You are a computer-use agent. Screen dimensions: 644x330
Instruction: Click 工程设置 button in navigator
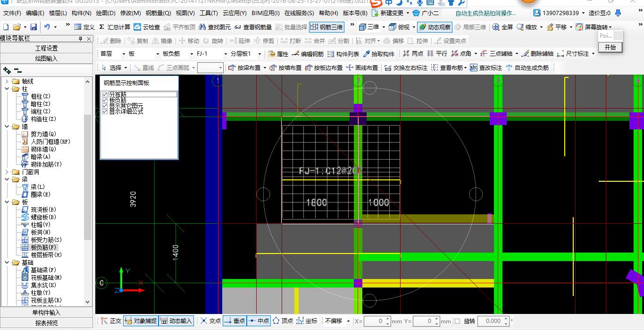tap(46, 48)
